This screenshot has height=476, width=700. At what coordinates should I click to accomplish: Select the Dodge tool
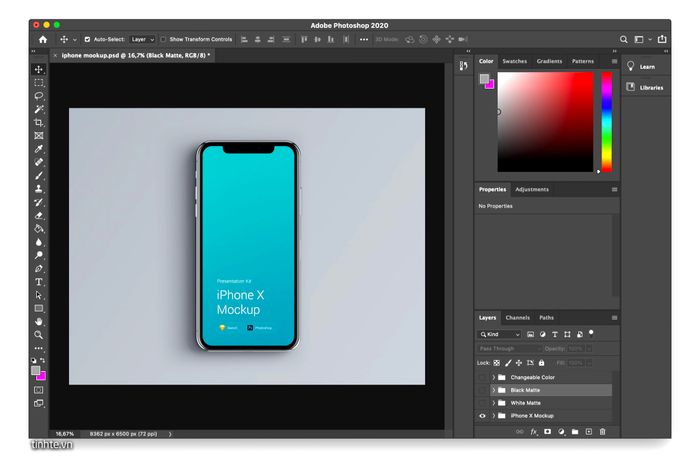[x=39, y=255]
